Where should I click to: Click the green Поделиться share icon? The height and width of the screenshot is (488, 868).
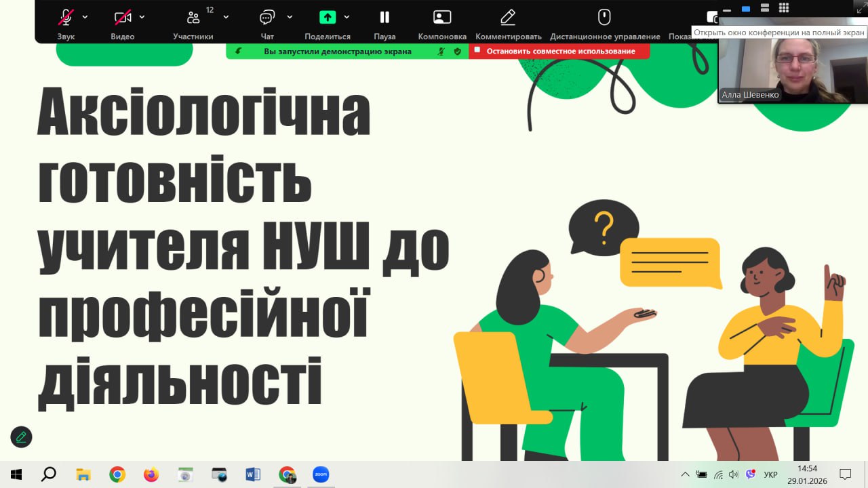pyautogui.click(x=328, y=18)
